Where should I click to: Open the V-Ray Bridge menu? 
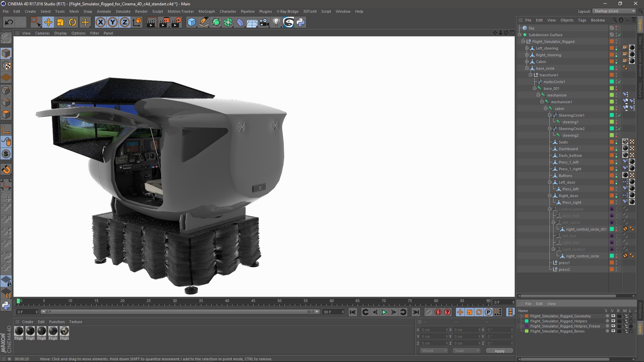tap(287, 11)
